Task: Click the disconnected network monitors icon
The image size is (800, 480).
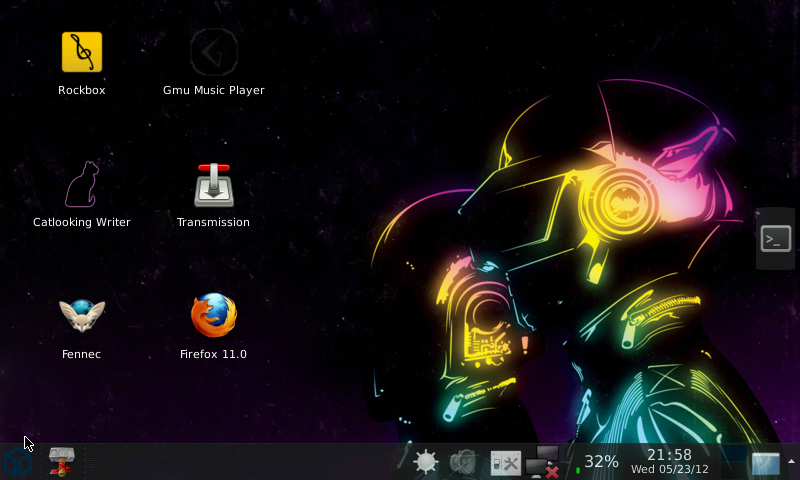Action: (542, 462)
